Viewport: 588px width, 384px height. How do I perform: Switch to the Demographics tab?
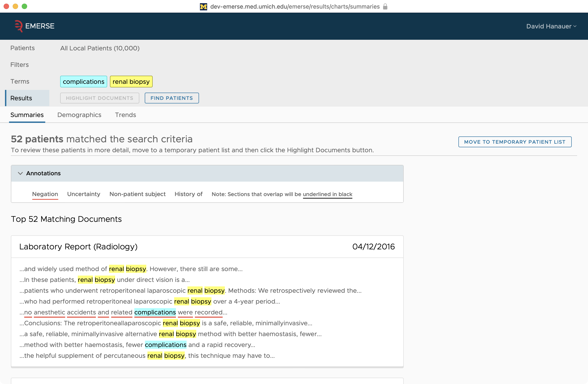(79, 115)
